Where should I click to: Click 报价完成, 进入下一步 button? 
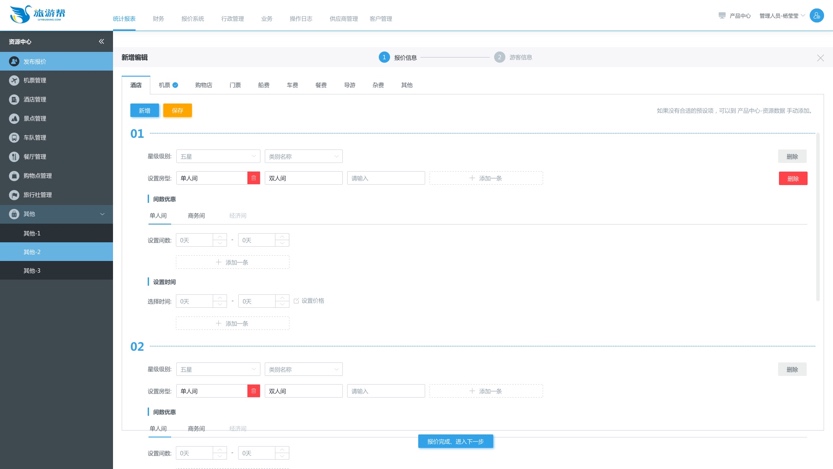tap(455, 441)
